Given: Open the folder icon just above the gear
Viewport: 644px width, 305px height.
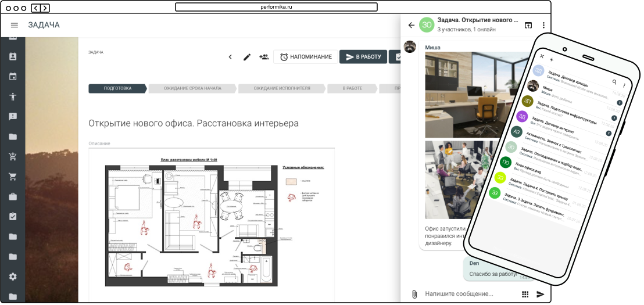Looking at the screenshot, I should [x=13, y=257].
